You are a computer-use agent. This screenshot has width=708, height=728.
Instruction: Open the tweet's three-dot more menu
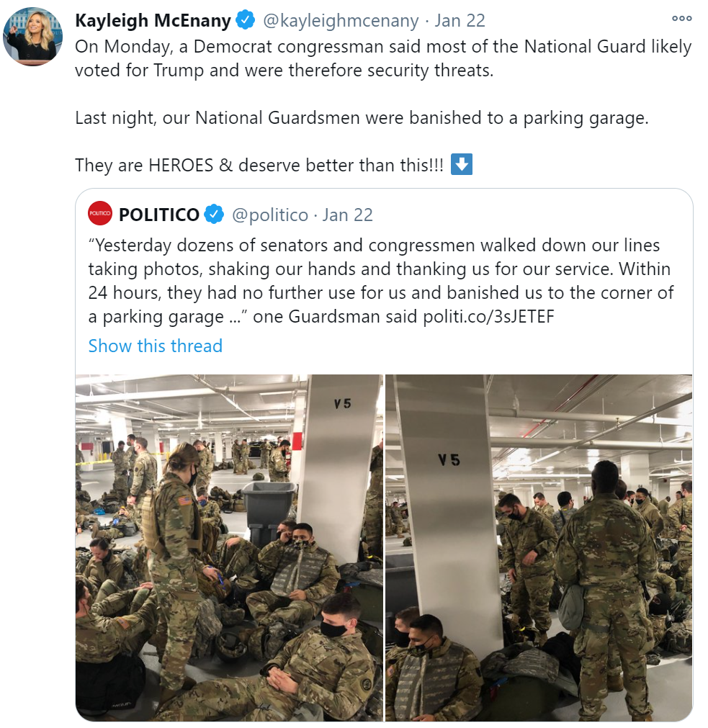coord(681,19)
